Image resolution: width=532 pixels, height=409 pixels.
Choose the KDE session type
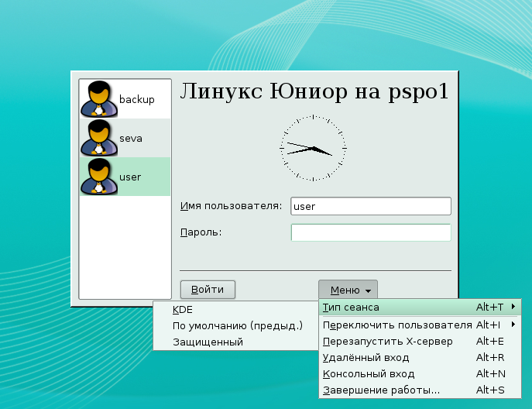pyautogui.click(x=183, y=310)
